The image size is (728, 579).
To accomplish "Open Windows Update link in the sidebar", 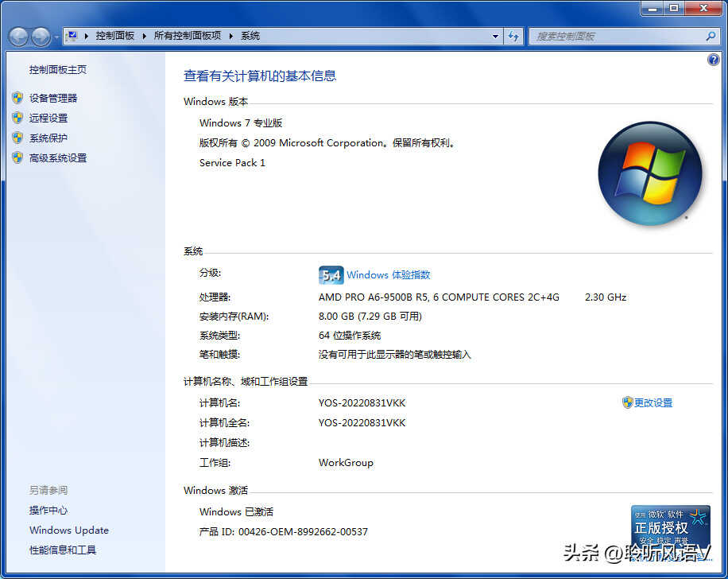I will pyautogui.click(x=69, y=530).
